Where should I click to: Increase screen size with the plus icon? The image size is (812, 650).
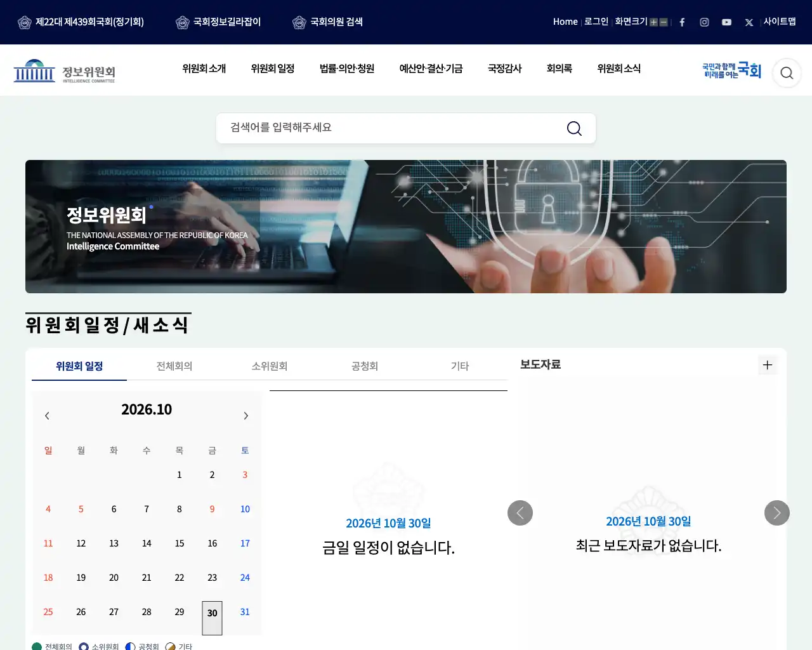[653, 22]
